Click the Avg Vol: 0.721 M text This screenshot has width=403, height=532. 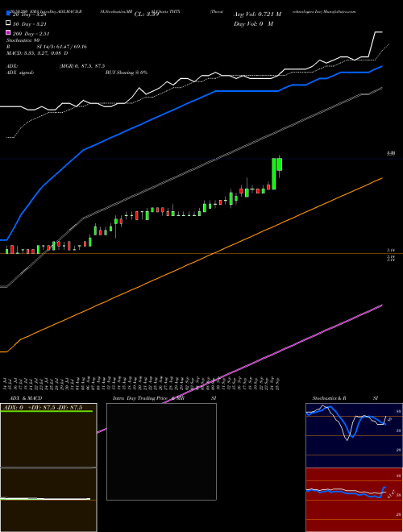[x=257, y=15]
